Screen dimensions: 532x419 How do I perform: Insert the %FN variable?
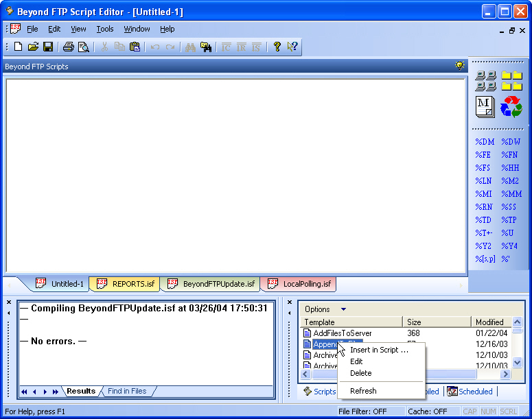pos(509,155)
